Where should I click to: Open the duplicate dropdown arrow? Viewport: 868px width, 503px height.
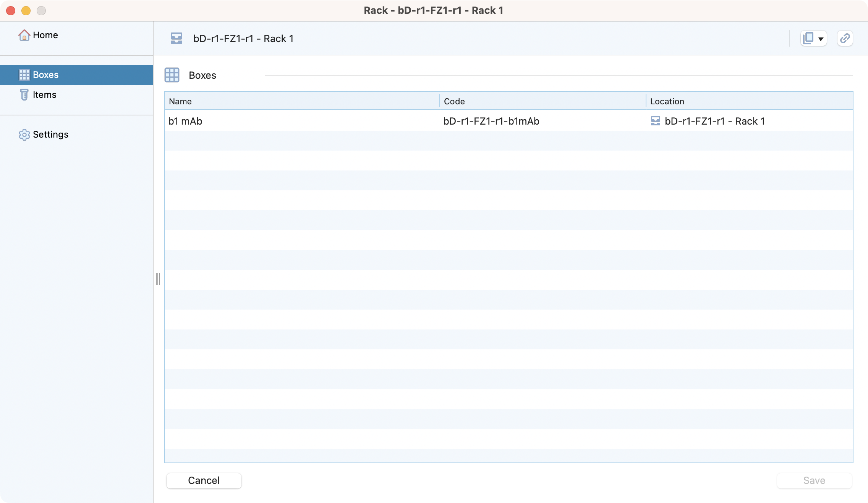(x=821, y=39)
